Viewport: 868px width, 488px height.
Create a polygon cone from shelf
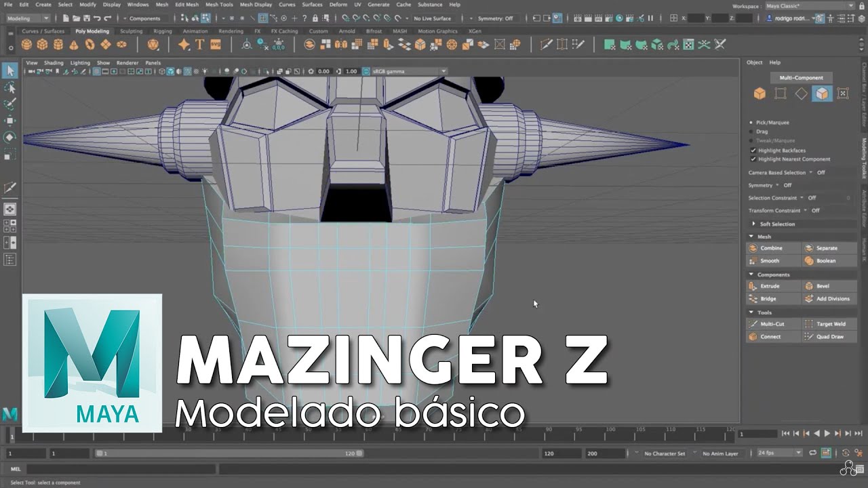[74, 45]
